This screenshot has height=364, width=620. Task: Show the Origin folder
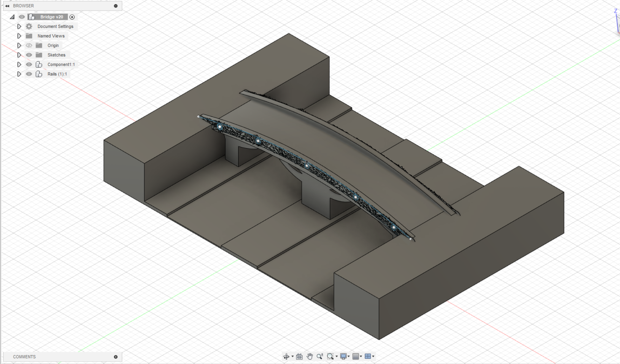29,45
